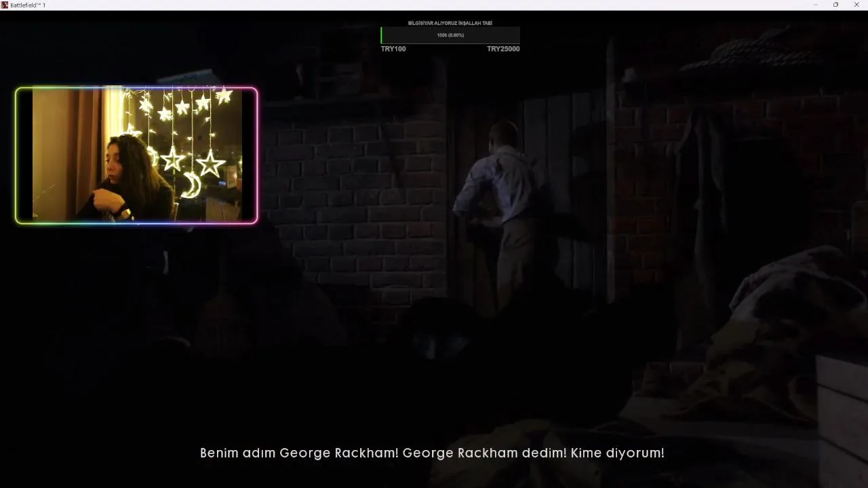Click the Battlefield 1 title bar icon
The width and height of the screenshot is (868, 488).
click(5, 5)
